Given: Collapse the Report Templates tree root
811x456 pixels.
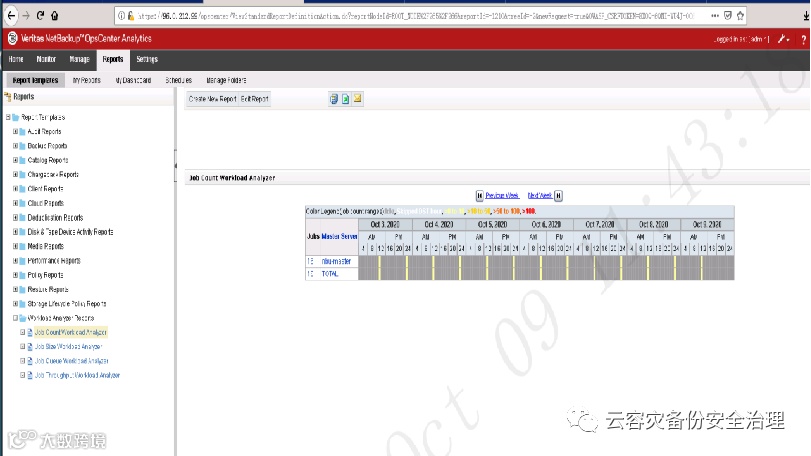Looking at the screenshot, I should [8, 117].
